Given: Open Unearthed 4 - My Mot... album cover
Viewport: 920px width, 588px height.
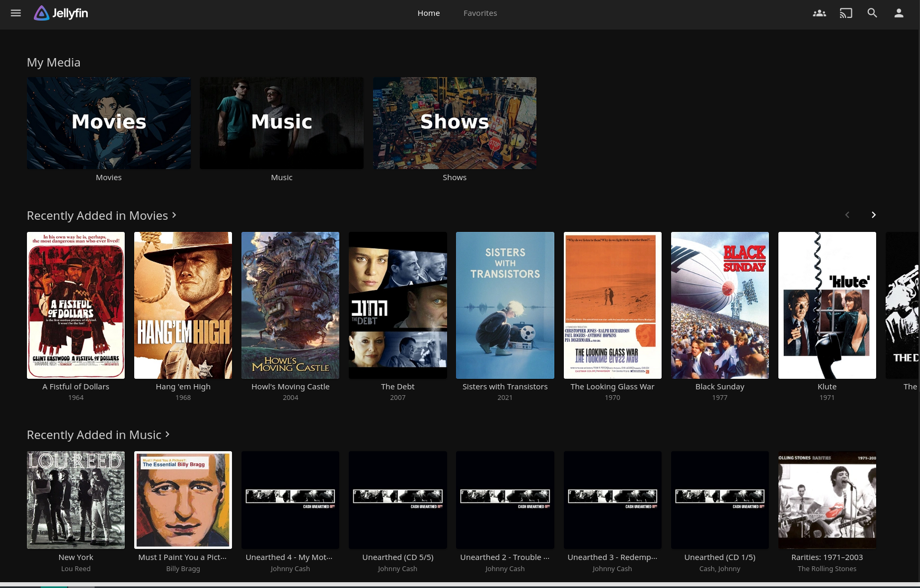Looking at the screenshot, I should (x=290, y=500).
